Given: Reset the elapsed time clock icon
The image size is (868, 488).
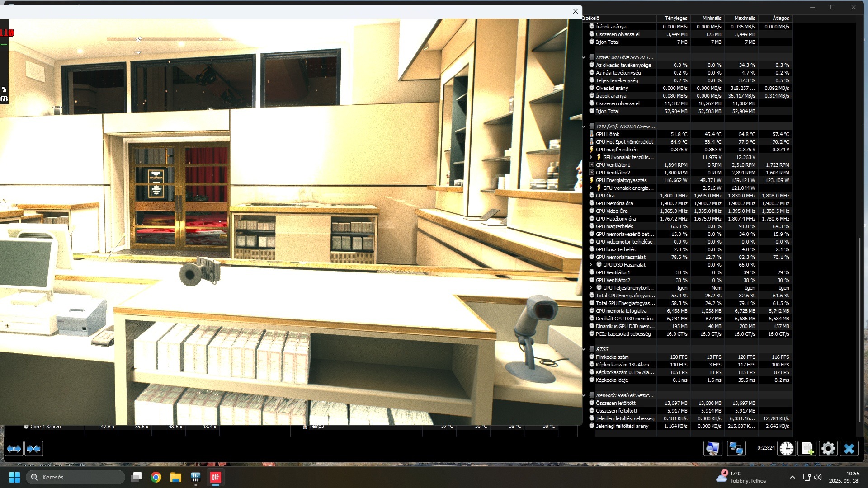Looking at the screenshot, I should pos(787,449).
